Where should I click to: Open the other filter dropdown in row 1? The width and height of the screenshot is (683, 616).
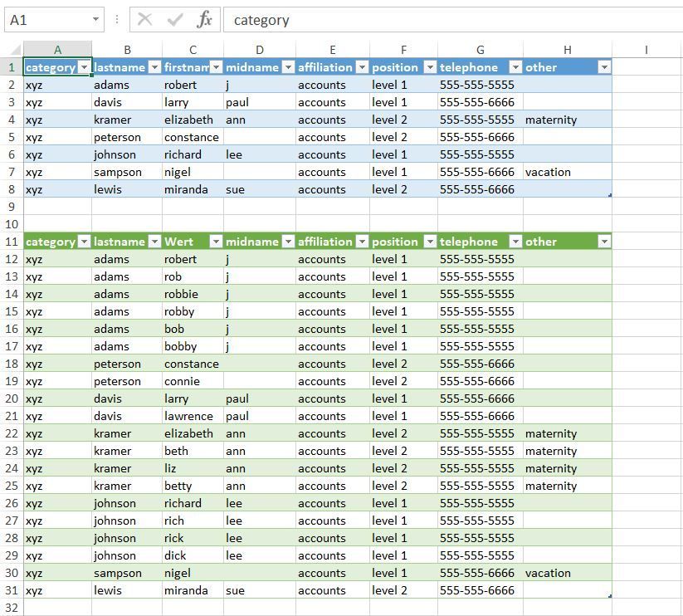pos(605,67)
